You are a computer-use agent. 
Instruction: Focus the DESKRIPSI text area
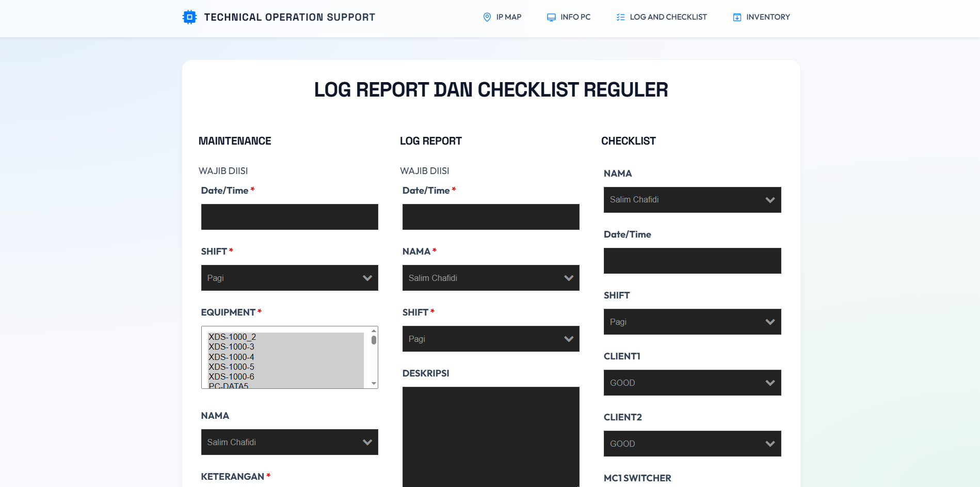point(491,436)
